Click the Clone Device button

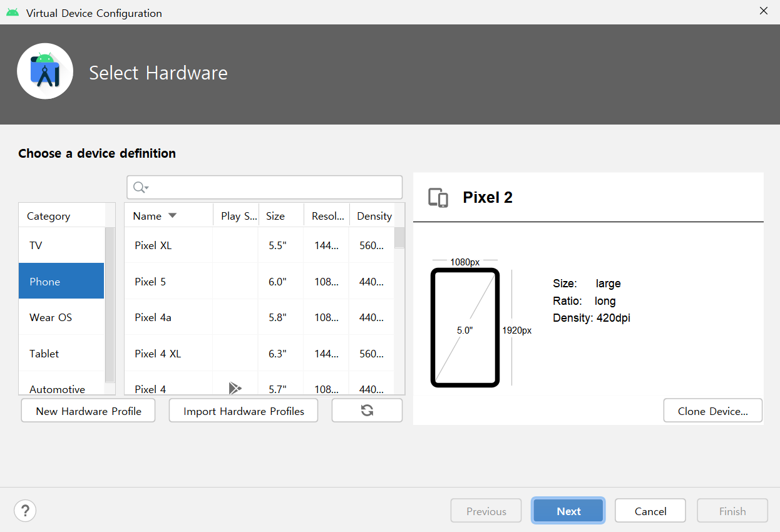[x=713, y=411]
